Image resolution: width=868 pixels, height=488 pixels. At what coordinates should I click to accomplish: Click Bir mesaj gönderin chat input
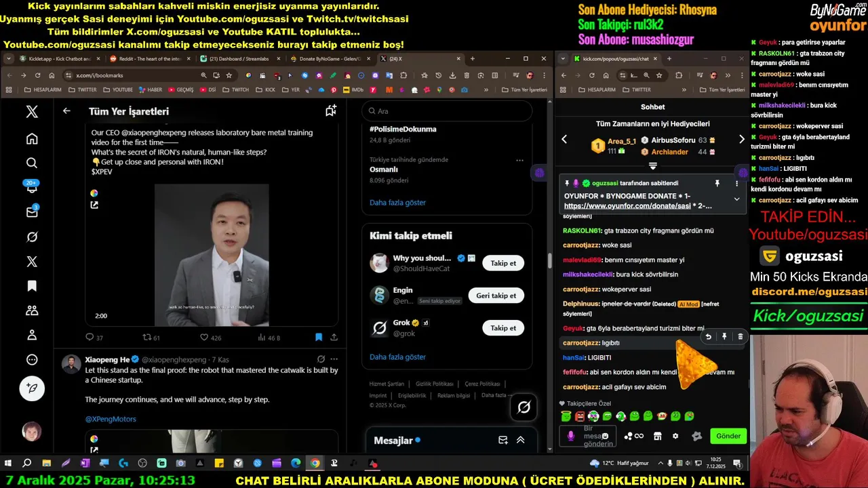click(x=589, y=436)
